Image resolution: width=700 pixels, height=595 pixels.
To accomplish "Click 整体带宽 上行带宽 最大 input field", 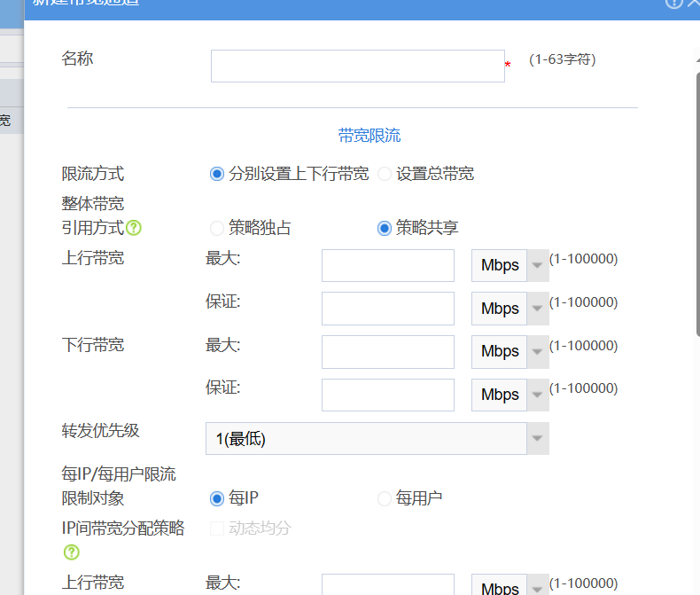I will point(388,265).
